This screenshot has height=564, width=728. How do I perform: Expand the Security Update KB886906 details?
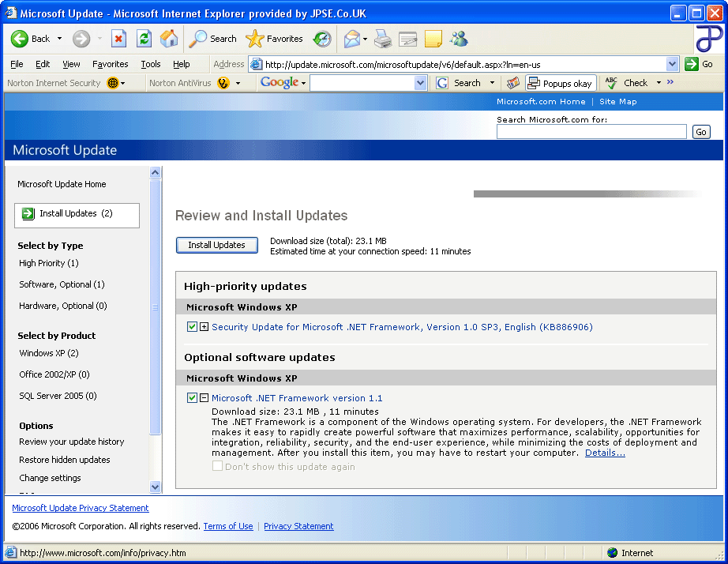click(204, 326)
